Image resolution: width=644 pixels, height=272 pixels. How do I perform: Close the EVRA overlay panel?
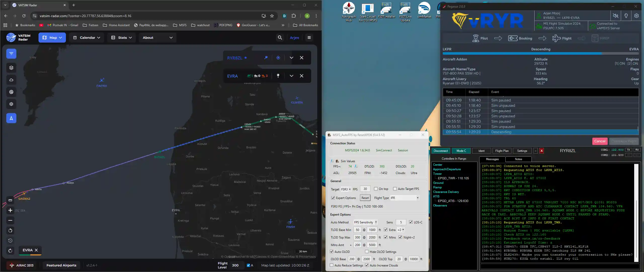(x=302, y=76)
